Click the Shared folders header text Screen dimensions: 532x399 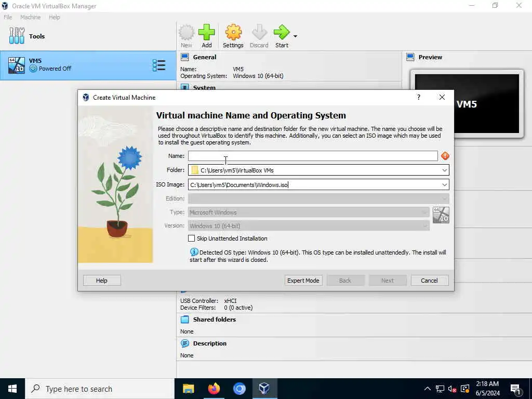pos(215,320)
